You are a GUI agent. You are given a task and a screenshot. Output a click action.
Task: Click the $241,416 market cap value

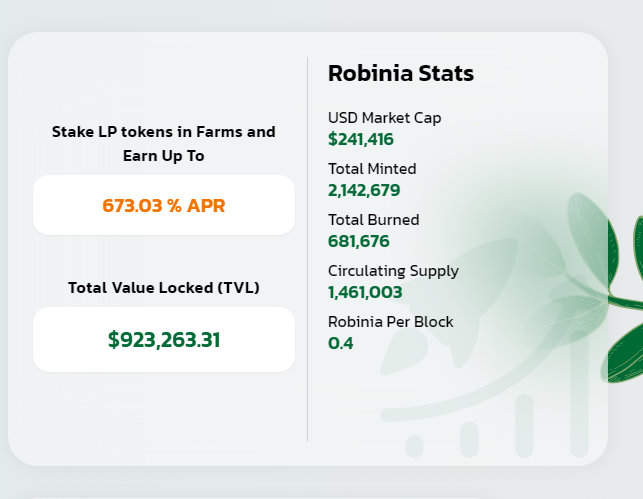(361, 139)
